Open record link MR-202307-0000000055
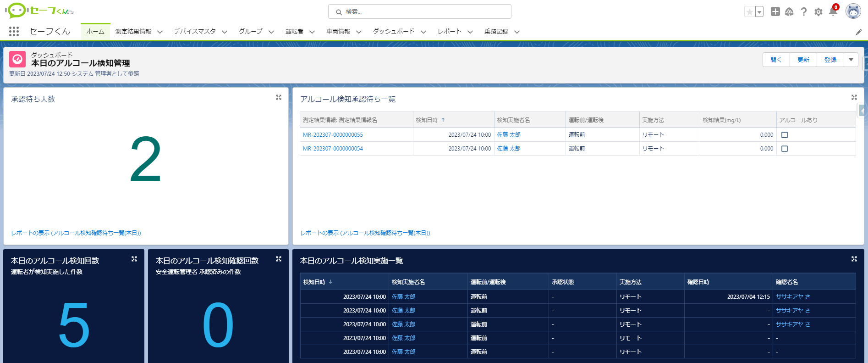Image resolution: width=868 pixels, height=363 pixels. [333, 135]
